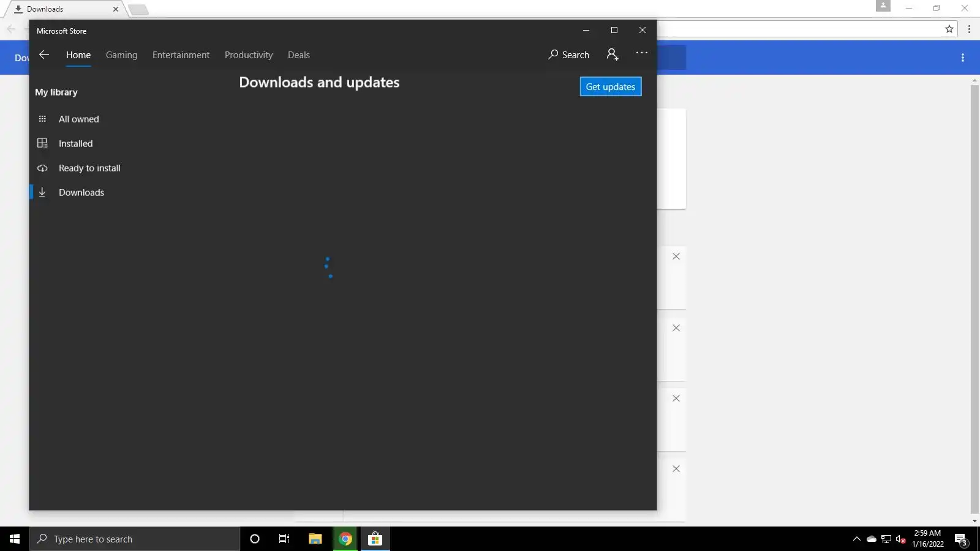This screenshot has height=551, width=980.
Task: Click the All owned grid icon
Action: (42, 119)
